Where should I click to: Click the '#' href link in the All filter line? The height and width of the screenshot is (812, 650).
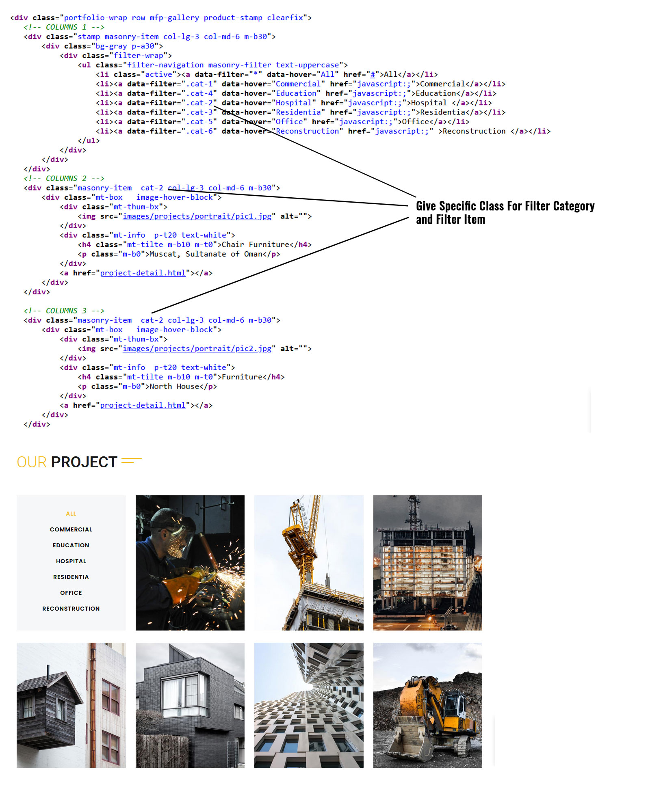pyautogui.click(x=373, y=75)
